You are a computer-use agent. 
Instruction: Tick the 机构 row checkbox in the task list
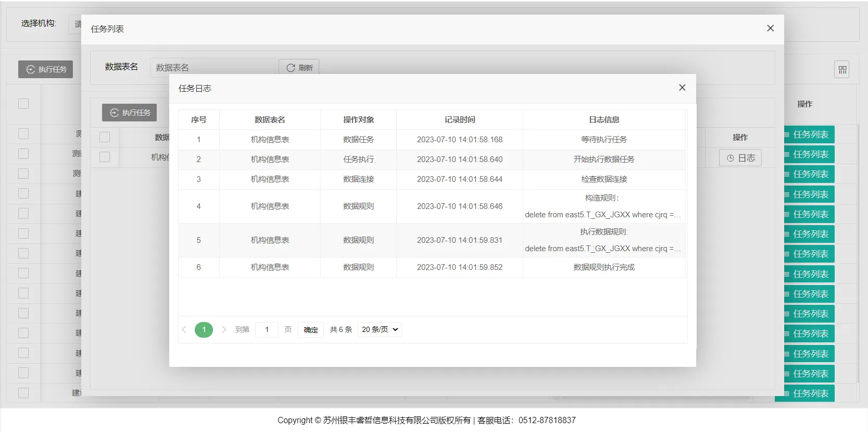[105, 157]
